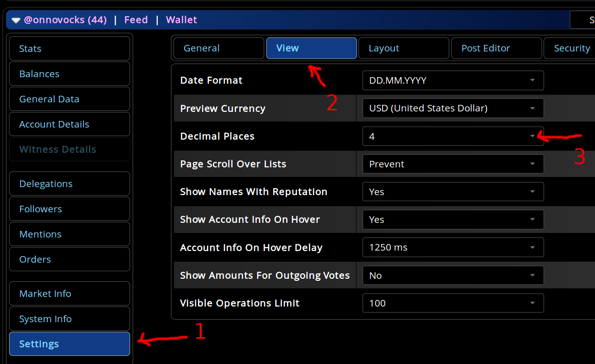Open the Show Names With Reputation dropdown
This screenshot has width=595, height=364.
pos(453,192)
